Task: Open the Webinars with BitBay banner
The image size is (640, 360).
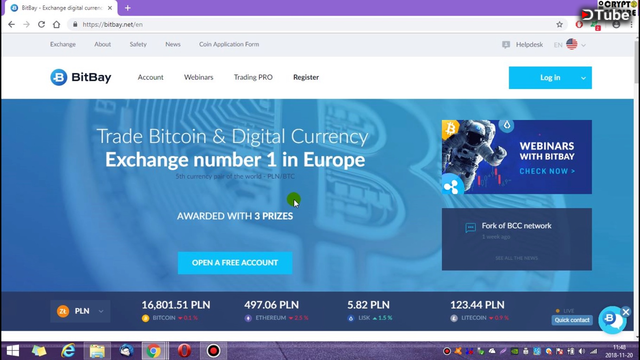Action: [x=517, y=157]
